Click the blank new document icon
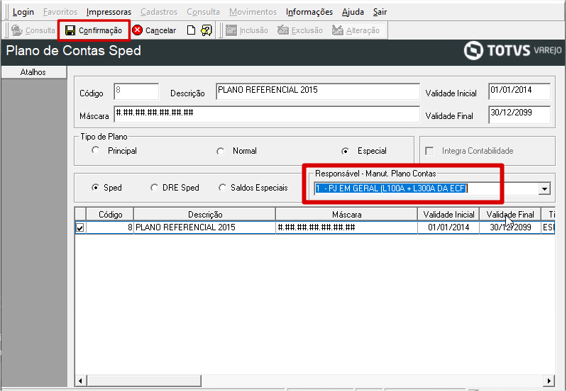This screenshot has height=391, width=566. click(191, 30)
